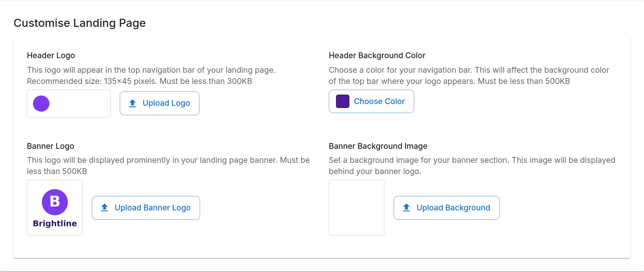Viewport: 644px width, 272px height.
Task: Click the Header Background Color section title
Action: click(377, 55)
